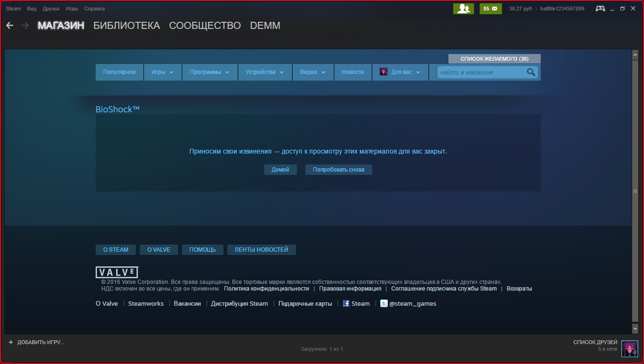Viewport: 644px width, 364px height.
Task: Expand the store Игры dropdown tab
Action: (163, 72)
